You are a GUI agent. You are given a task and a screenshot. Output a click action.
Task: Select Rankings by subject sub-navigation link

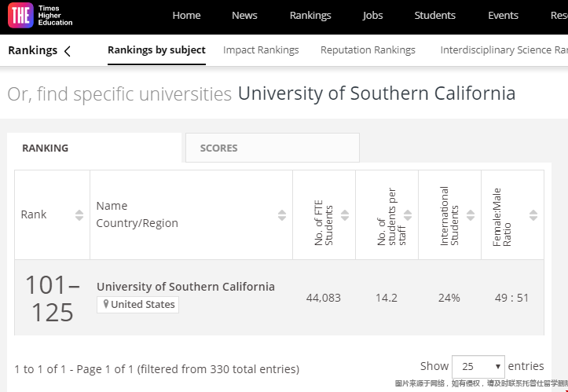(x=156, y=50)
